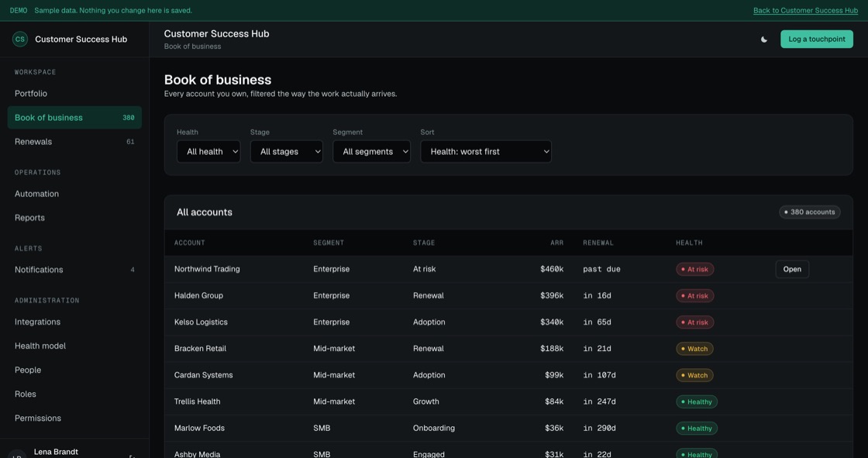Click the Segment column header
Screen dimensions: 868x458
click(329, 243)
